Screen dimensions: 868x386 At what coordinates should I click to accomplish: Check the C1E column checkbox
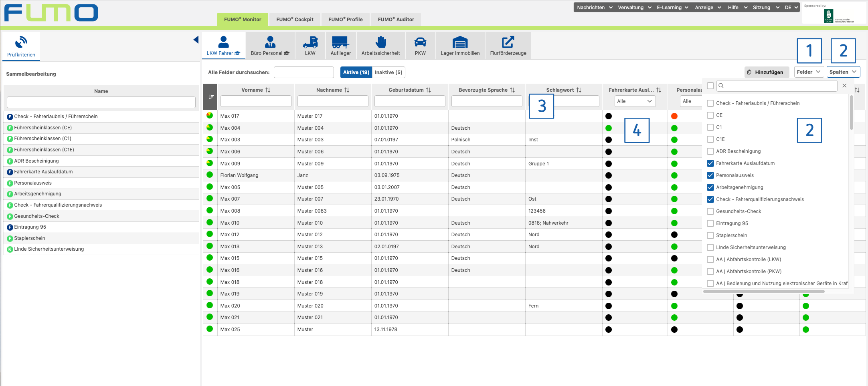(x=710, y=139)
